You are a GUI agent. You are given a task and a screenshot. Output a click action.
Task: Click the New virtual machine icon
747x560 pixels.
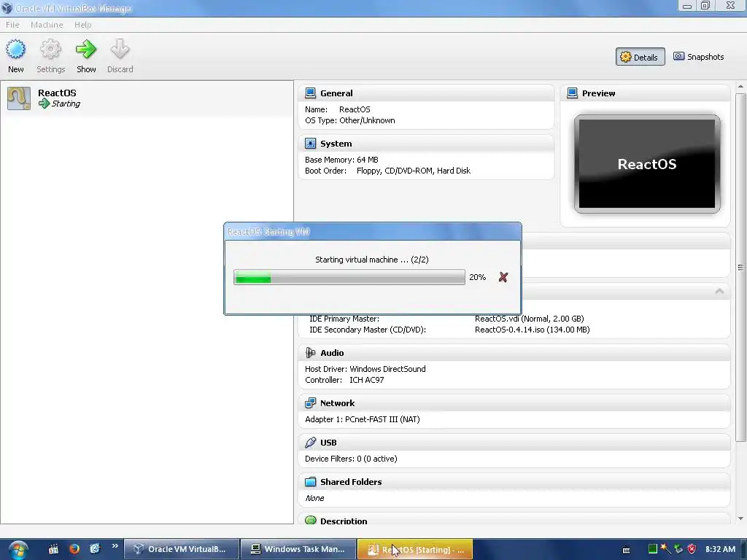point(16,50)
